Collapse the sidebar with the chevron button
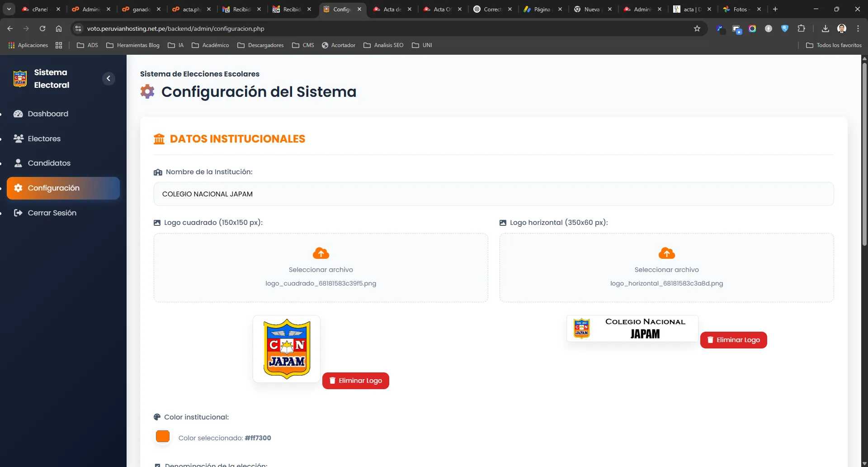This screenshot has width=868, height=467. point(108,79)
